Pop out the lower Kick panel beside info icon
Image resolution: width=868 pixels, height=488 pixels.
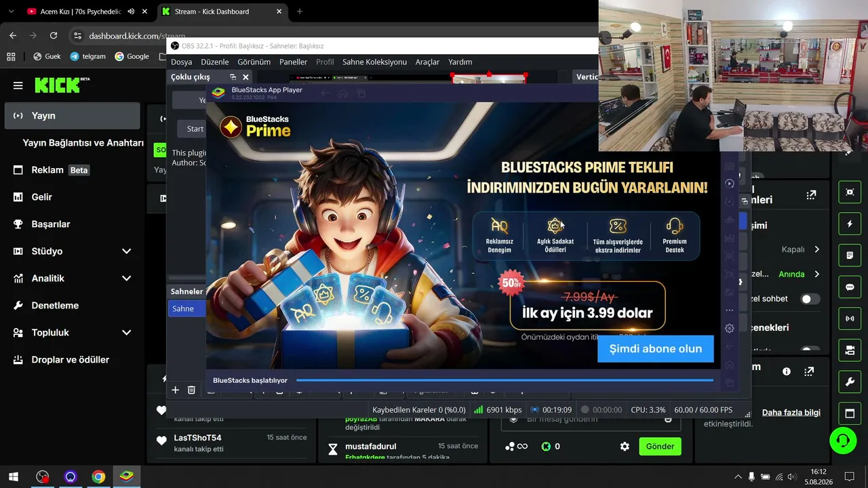point(809,371)
